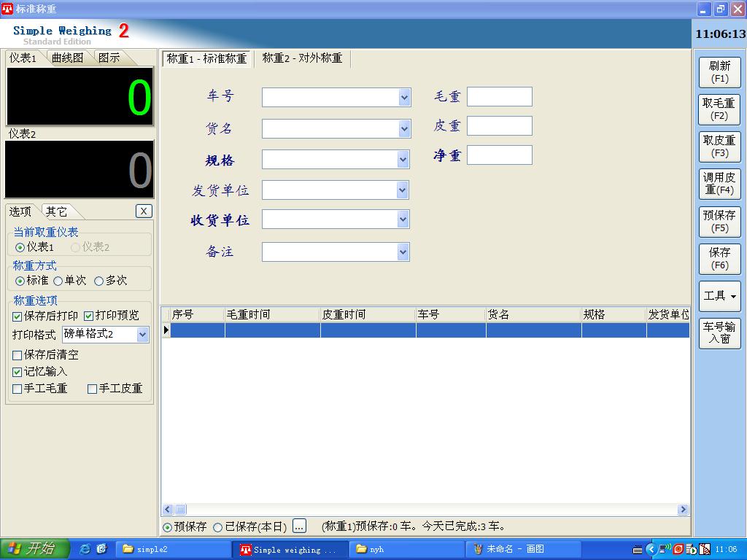Viewport: 747px width, 560px height.
Task: Click the ellipsis button beside 已保存(本日)
Action: 299,526
